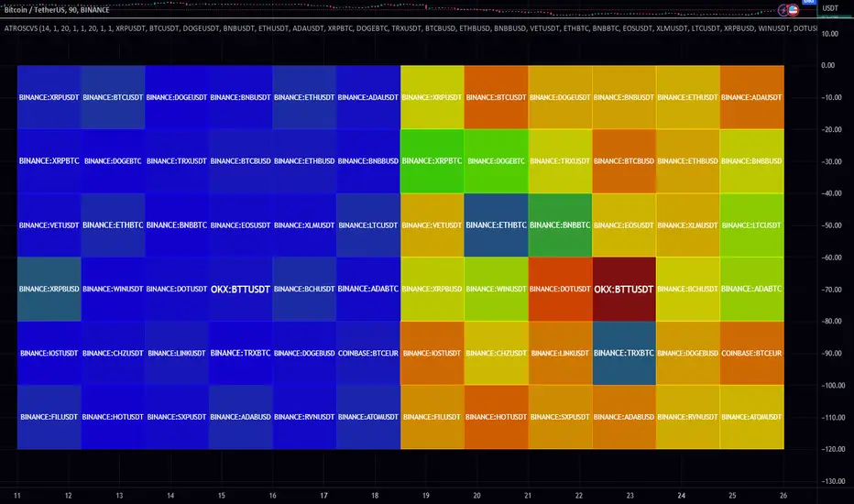This screenshot has height=504, width=854.
Task: Click the orange BINANCE:ADABUSD cell
Action: (624, 417)
